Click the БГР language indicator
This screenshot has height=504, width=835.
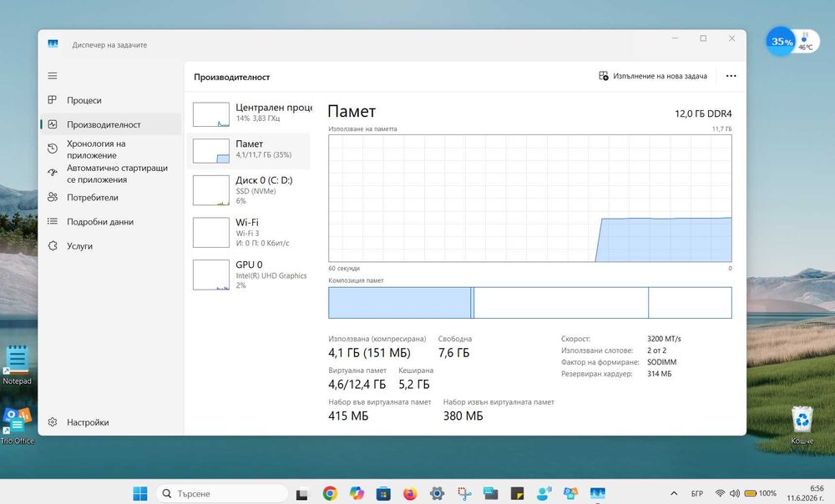point(697,493)
